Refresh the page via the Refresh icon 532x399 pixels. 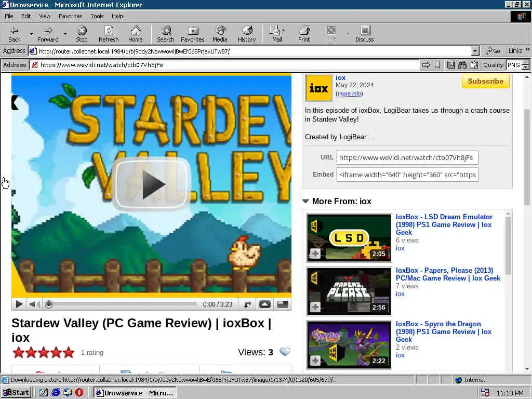tap(109, 34)
